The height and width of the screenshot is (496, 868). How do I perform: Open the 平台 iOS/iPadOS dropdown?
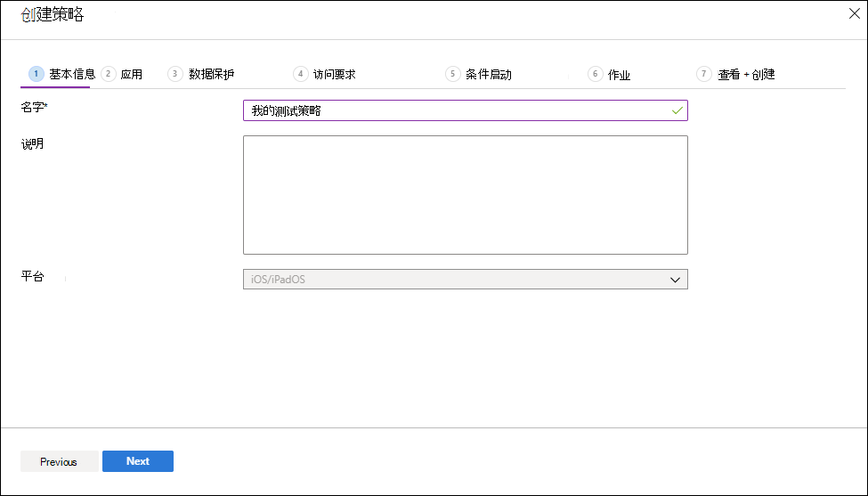tap(465, 279)
